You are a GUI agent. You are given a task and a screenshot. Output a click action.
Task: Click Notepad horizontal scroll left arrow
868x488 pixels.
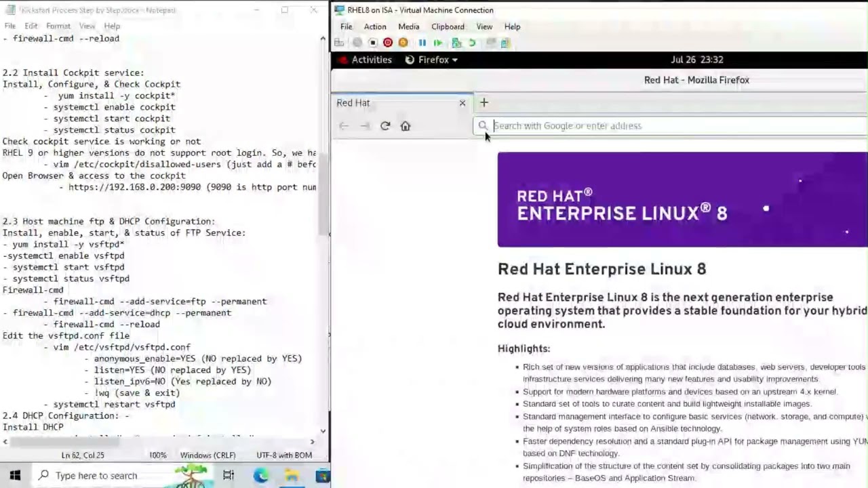pyautogui.click(x=5, y=441)
